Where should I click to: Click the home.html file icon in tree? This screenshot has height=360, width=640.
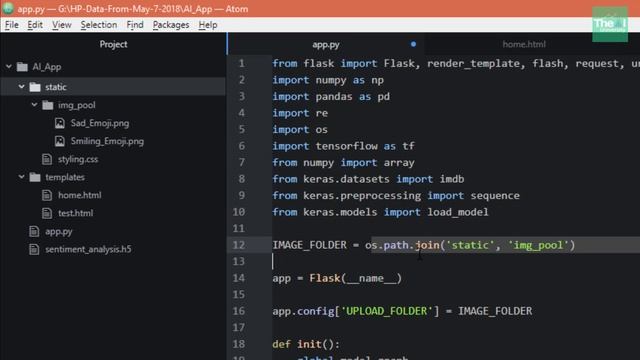47,195
